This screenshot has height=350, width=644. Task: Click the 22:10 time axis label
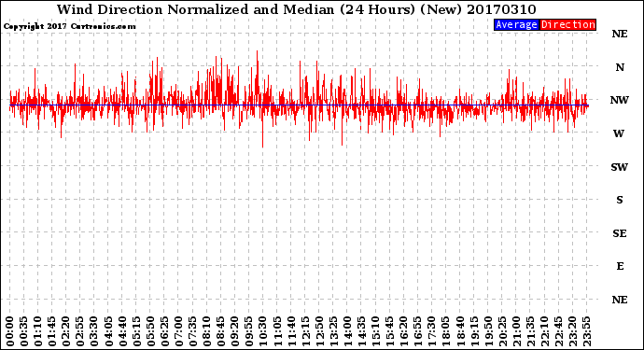pyautogui.click(x=545, y=331)
